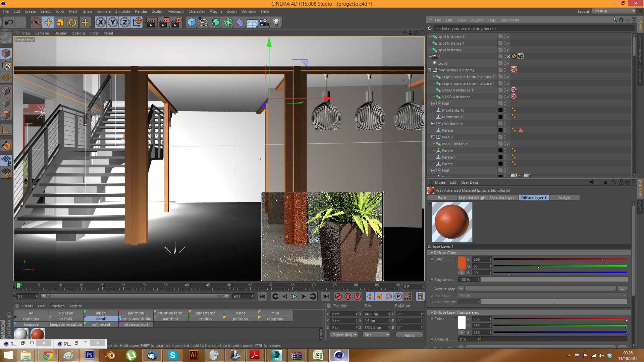
Task: Toggle the X axis lock icon
Action: pyautogui.click(x=100, y=22)
